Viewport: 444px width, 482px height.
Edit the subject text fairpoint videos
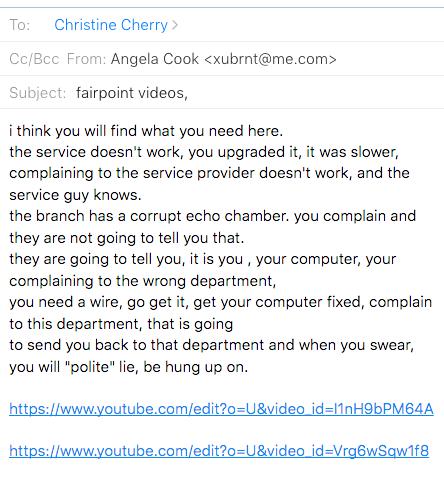[132, 93]
